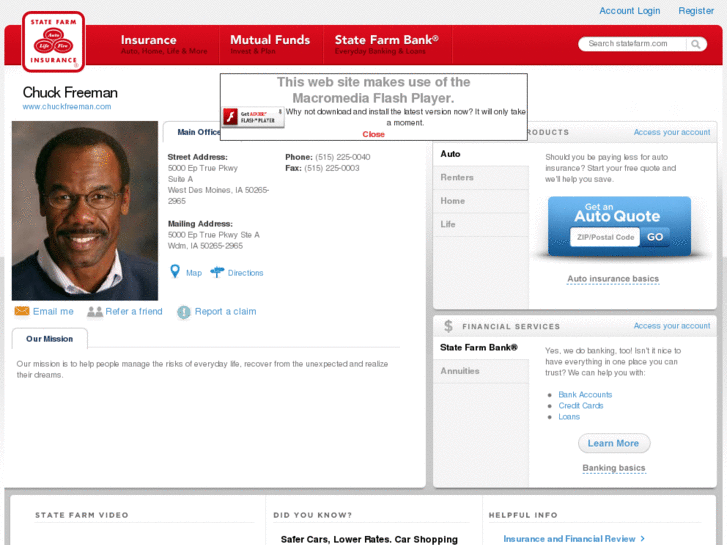Open the Auto insurance basics link
The width and height of the screenshot is (727, 545).
click(x=613, y=279)
